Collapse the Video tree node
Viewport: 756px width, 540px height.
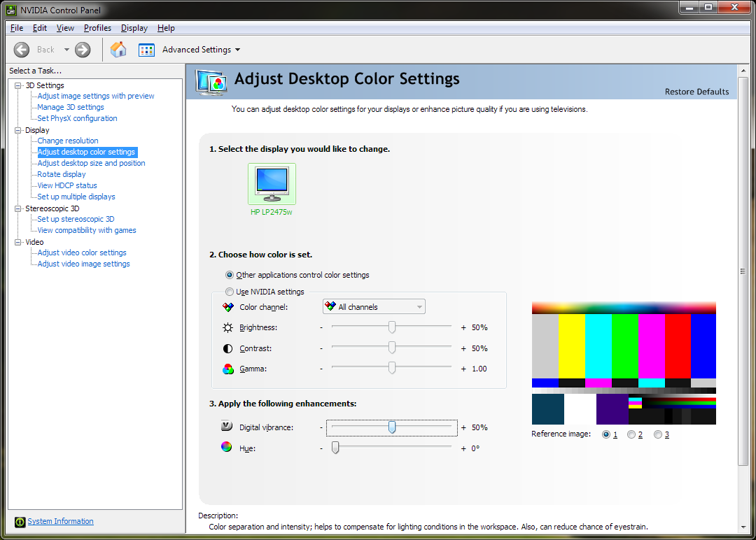[17, 242]
